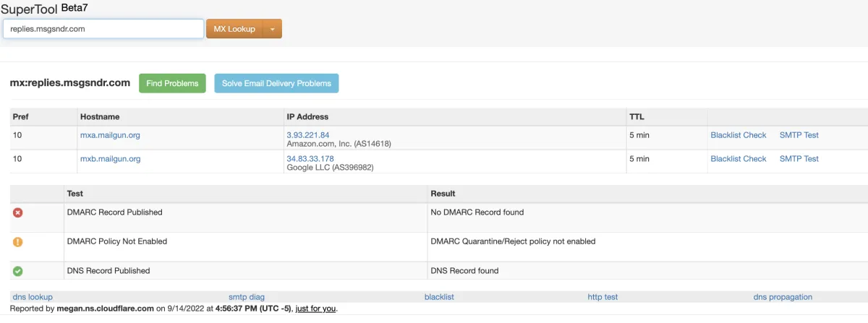Click the SuperTool title text
Viewport: 868px width, 323px height.
pos(29,9)
